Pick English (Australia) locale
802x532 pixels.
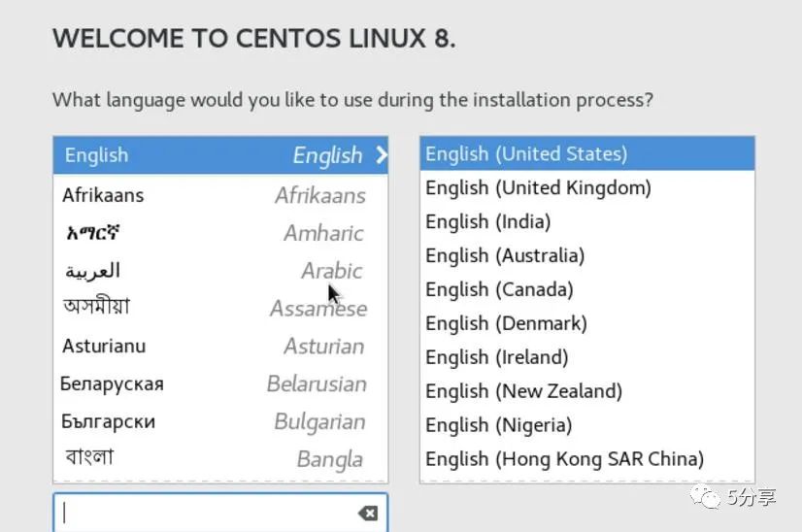pyautogui.click(x=586, y=255)
